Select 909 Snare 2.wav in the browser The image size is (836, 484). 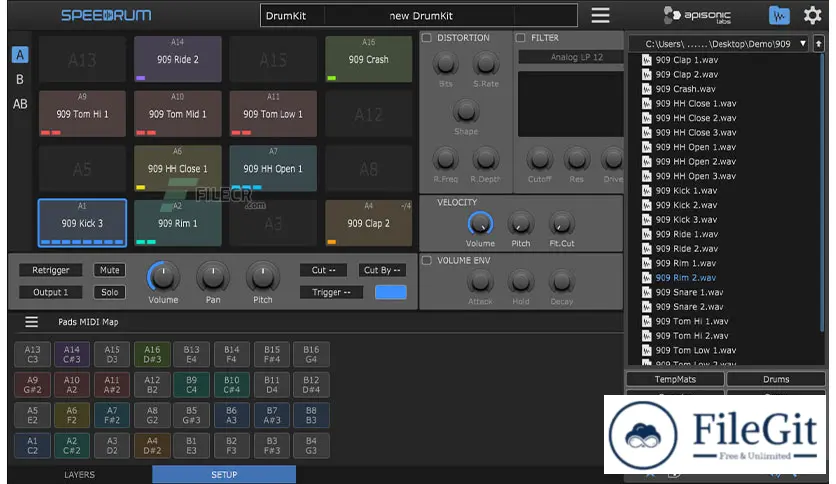(x=689, y=307)
